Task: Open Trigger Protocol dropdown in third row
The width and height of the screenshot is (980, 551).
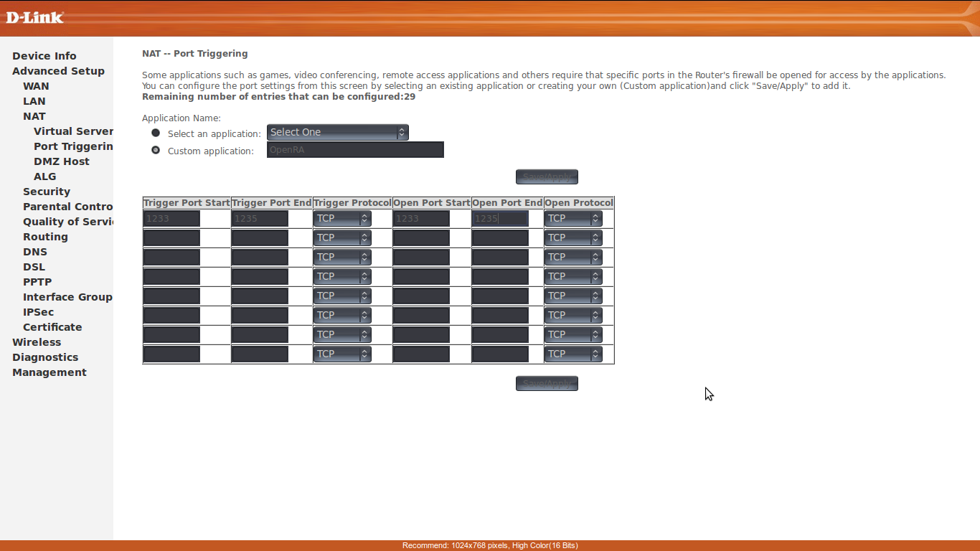Action: click(342, 257)
